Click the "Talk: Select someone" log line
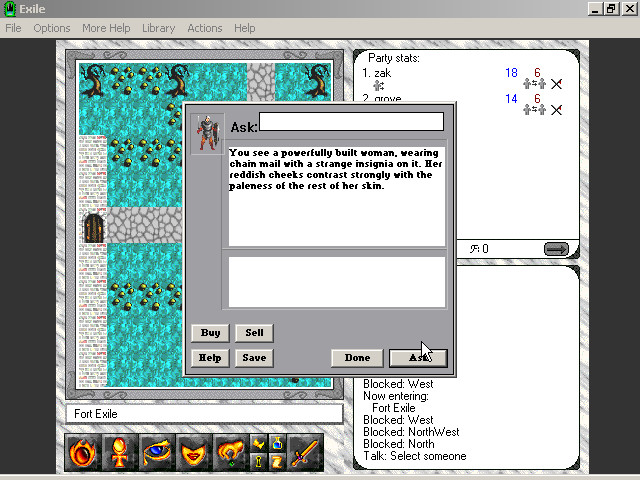Image resolution: width=640 pixels, height=480 pixels. point(415,456)
